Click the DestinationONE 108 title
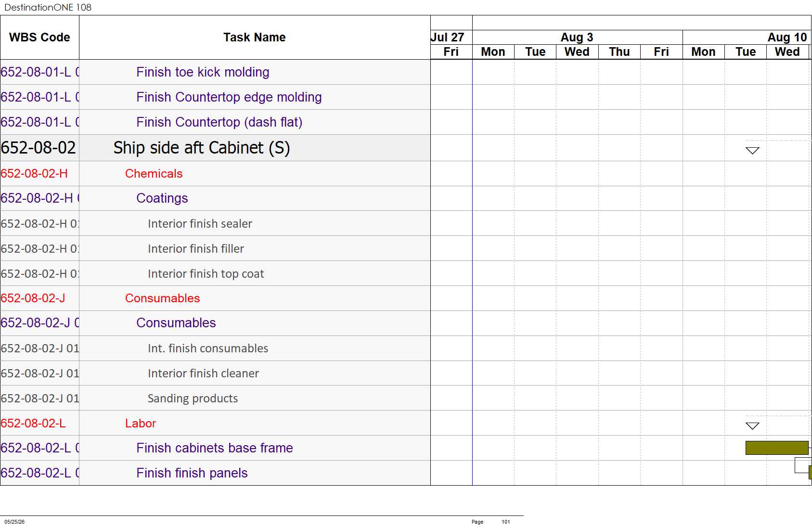This screenshot has width=812, height=528. pyautogui.click(x=48, y=7)
